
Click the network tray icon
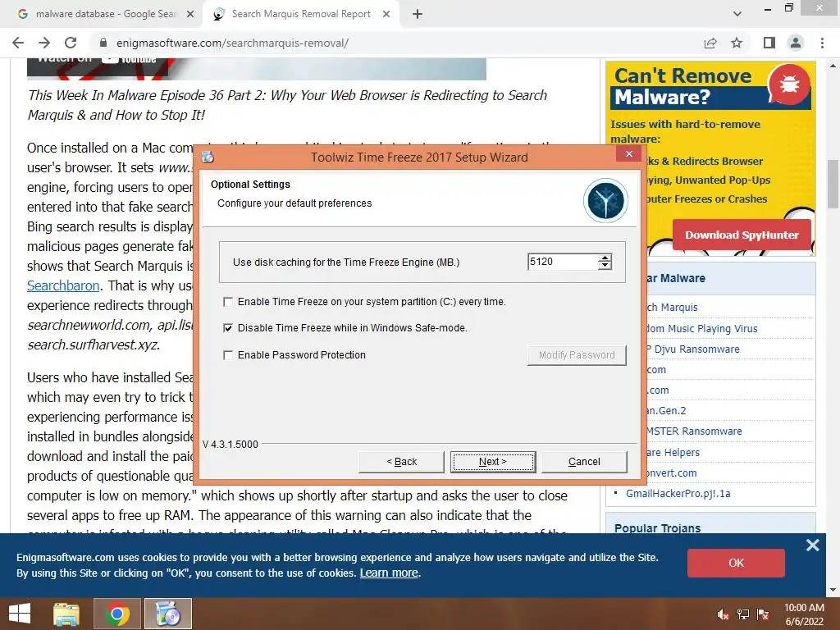tap(742, 614)
